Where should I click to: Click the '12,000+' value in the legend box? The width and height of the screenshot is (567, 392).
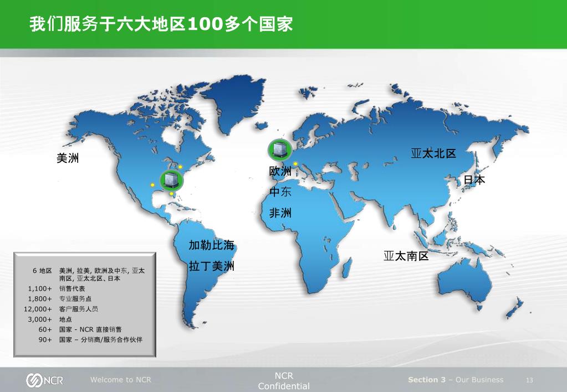38,310
